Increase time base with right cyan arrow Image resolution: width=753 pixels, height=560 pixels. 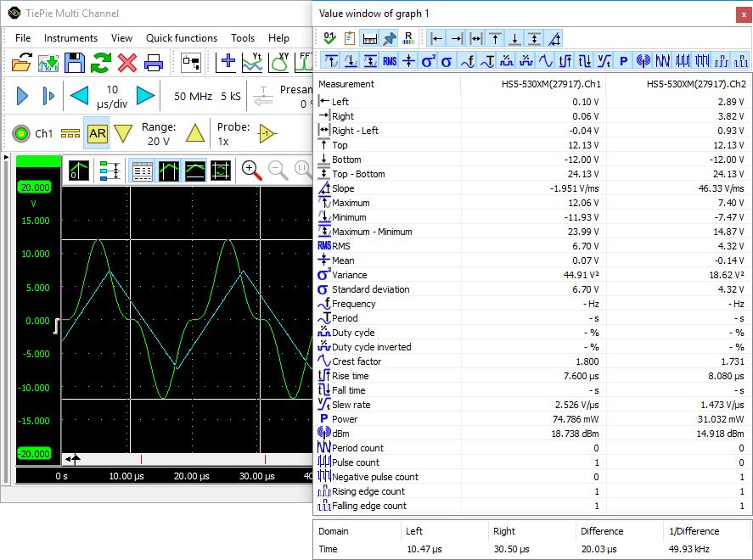[146, 96]
